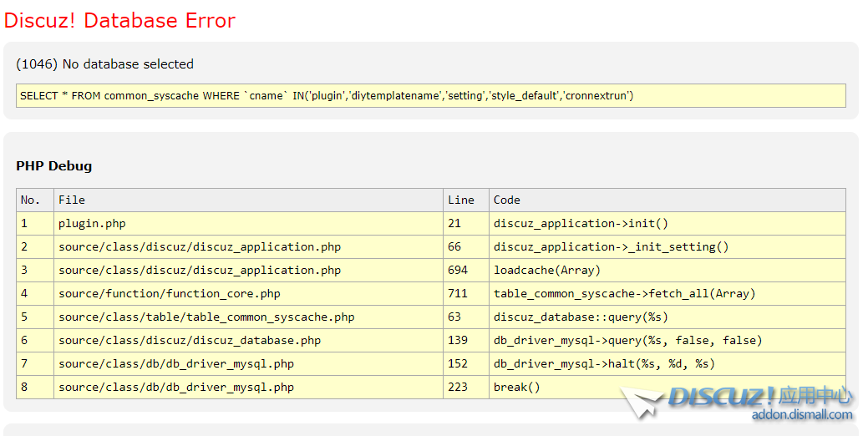Viewport: 868px width, 436px height.
Task: Click the line number 223 cell
Action: pyautogui.click(x=466, y=388)
